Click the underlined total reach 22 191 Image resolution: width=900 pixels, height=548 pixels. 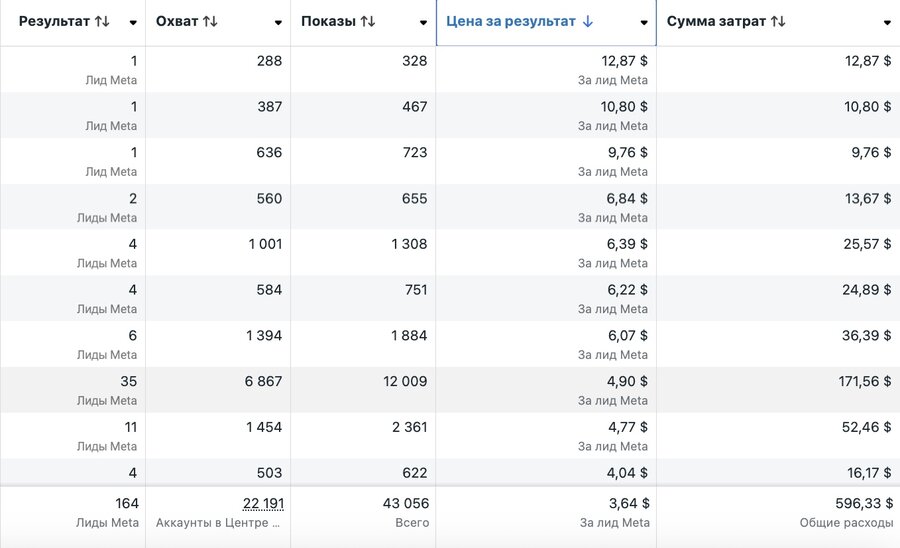coord(263,503)
